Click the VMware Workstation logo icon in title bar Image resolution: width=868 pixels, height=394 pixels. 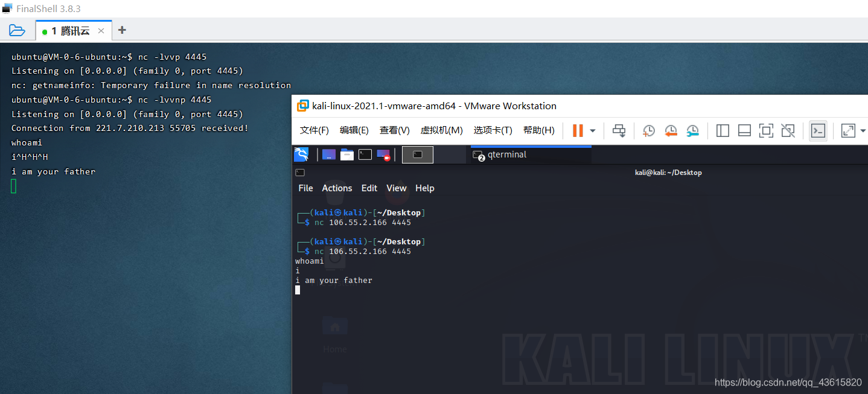[x=302, y=106]
